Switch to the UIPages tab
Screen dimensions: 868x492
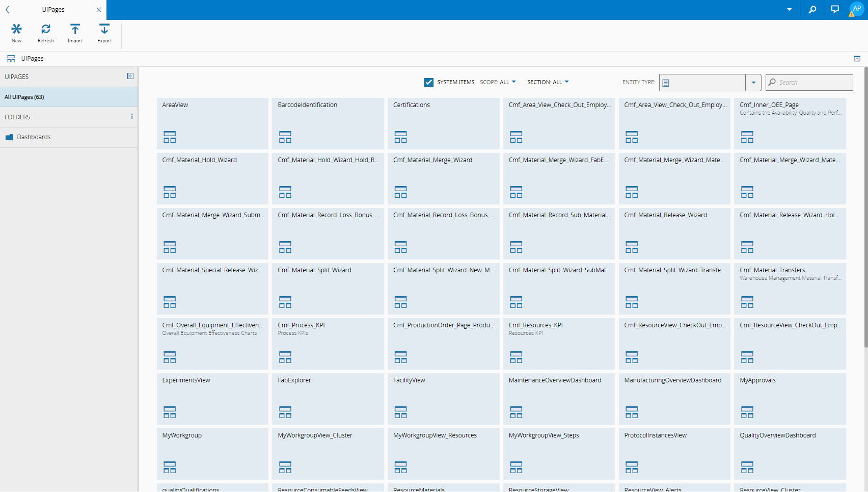(x=53, y=10)
